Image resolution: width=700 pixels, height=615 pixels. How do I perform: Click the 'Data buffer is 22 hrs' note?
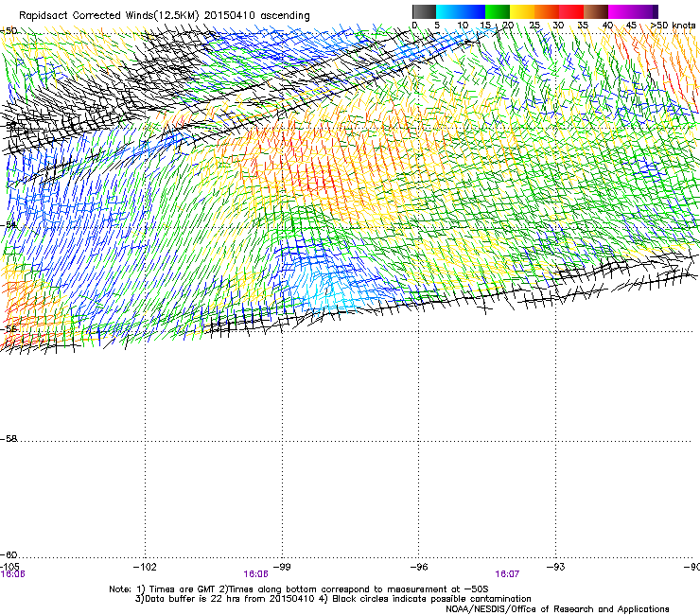333,599
